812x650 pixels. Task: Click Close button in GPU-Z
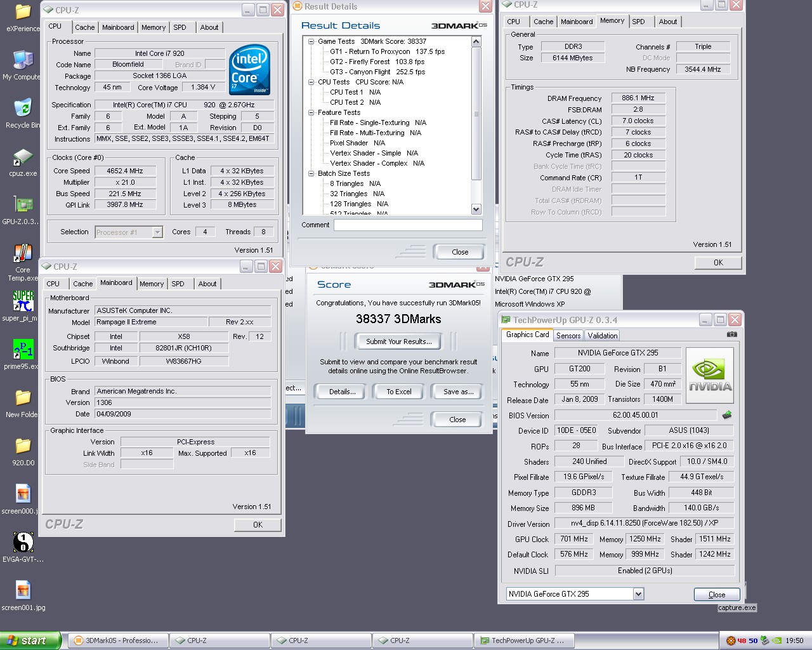(x=717, y=595)
